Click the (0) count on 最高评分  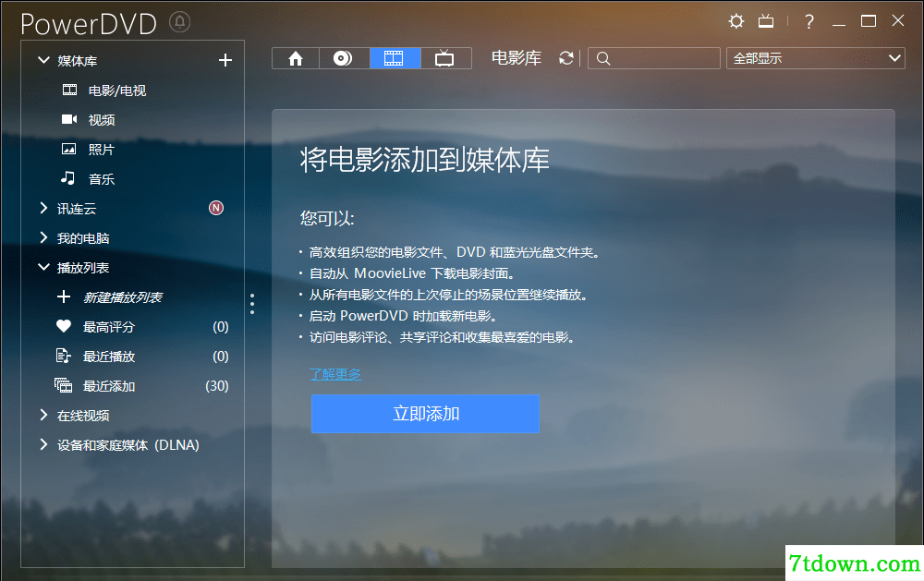221,326
